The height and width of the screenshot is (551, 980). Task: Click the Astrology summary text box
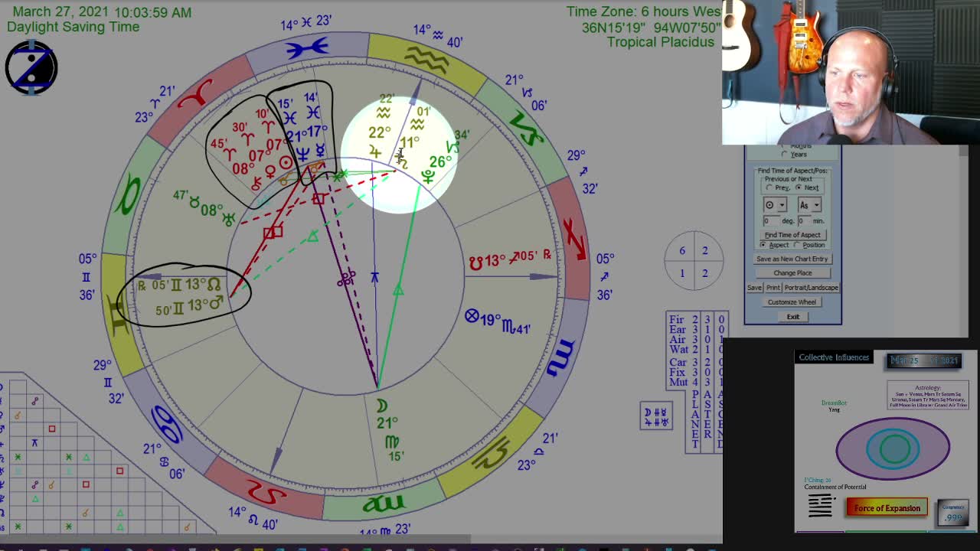click(928, 396)
